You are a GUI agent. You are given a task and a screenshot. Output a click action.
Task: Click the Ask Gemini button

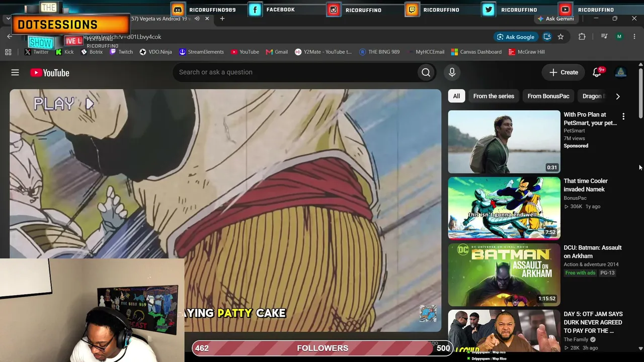point(555,19)
